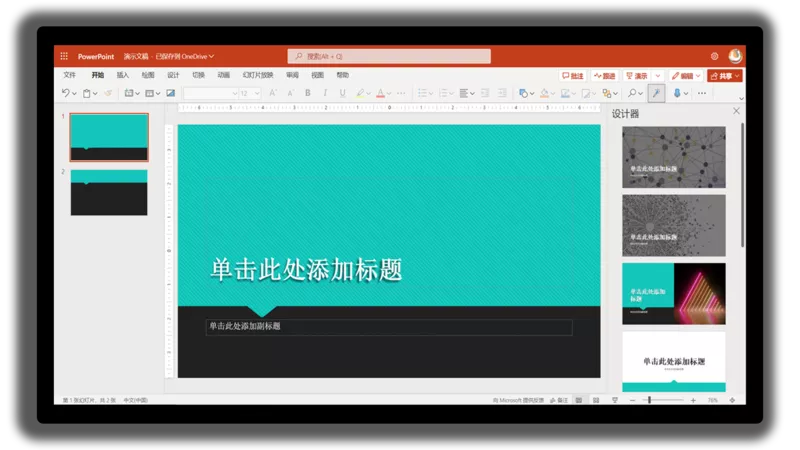Click the Dictate microphone icon
The image size is (800, 450).
click(x=677, y=93)
